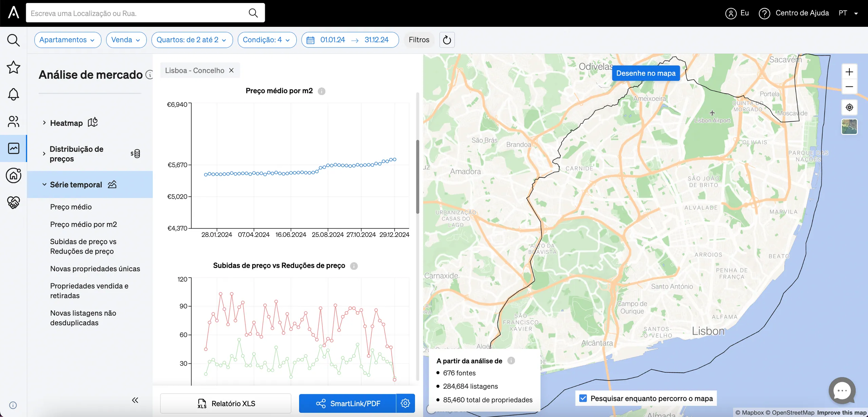Open Centro de Ajuda link
The height and width of the screenshot is (417, 868).
click(x=794, y=13)
